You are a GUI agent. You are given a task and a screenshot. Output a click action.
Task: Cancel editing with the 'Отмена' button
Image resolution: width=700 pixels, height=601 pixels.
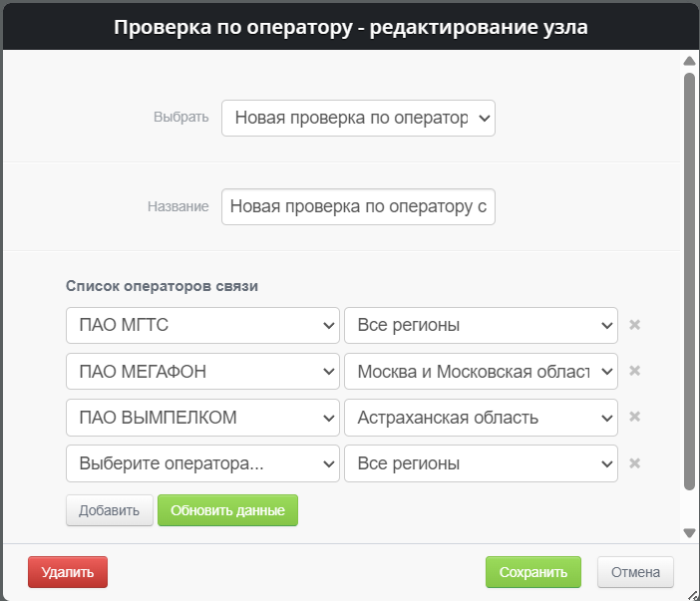(x=635, y=572)
